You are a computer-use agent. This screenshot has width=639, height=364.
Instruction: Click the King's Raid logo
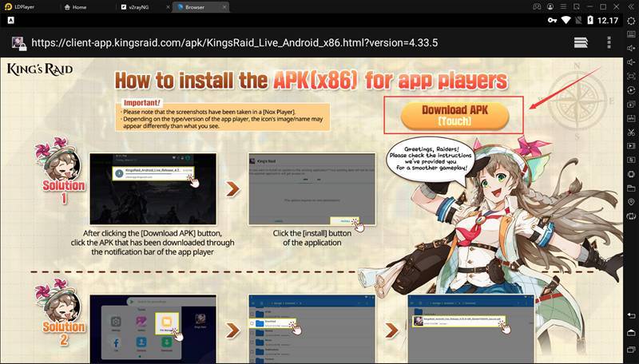click(x=39, y=69)
